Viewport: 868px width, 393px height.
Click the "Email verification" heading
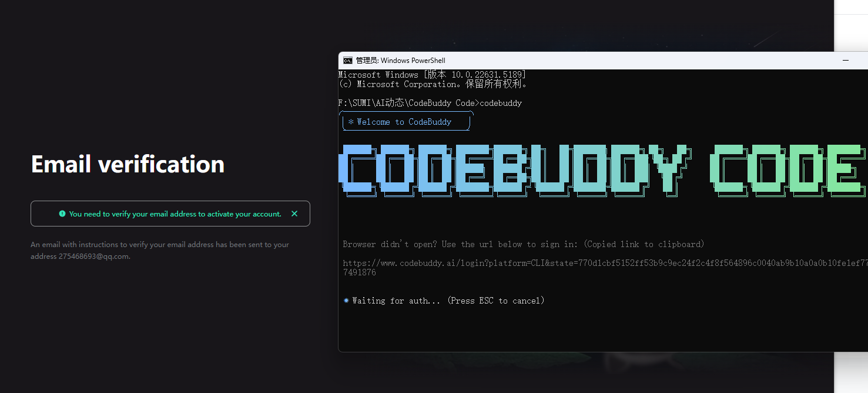click(x=128, y=164)
